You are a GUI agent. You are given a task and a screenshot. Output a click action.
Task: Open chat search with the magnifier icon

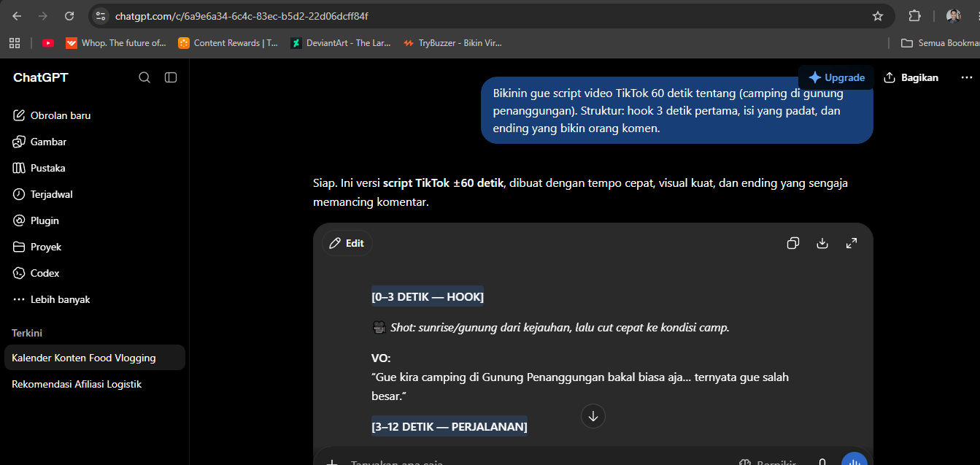click(x=144, y=77)
